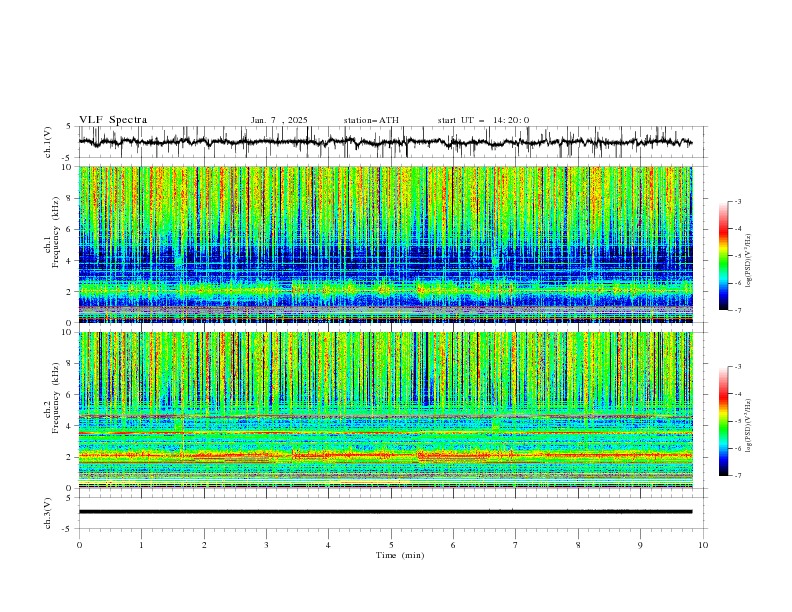This screenshot has height=612, width=792.
Task: Click the ch.3 flat voltage trace
Action: coord(385,512)
